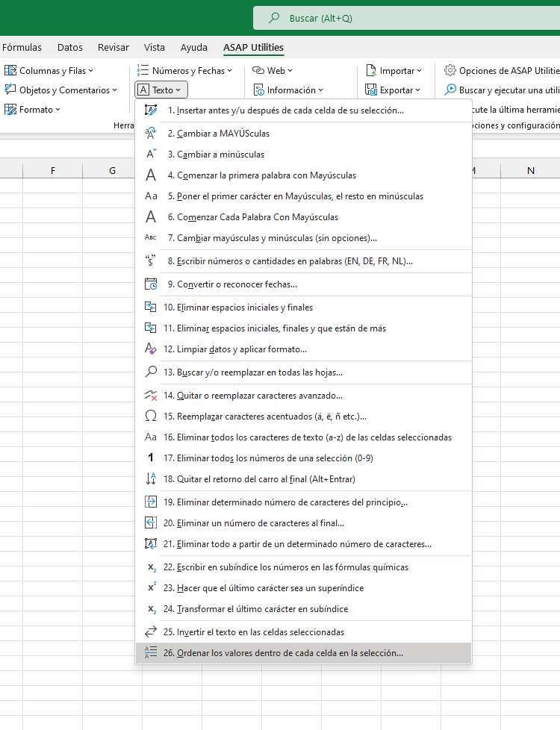Click the icon for item 19 delete leading characters

coord(151,502)
